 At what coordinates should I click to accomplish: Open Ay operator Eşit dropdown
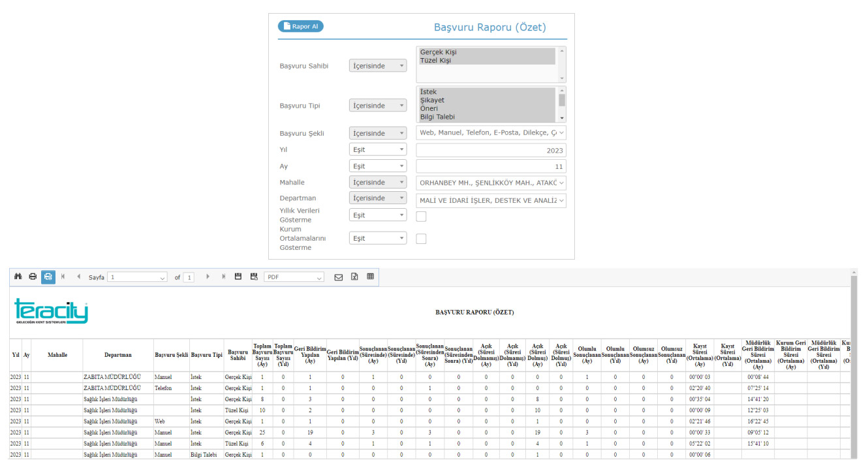(x=378, y=166)
